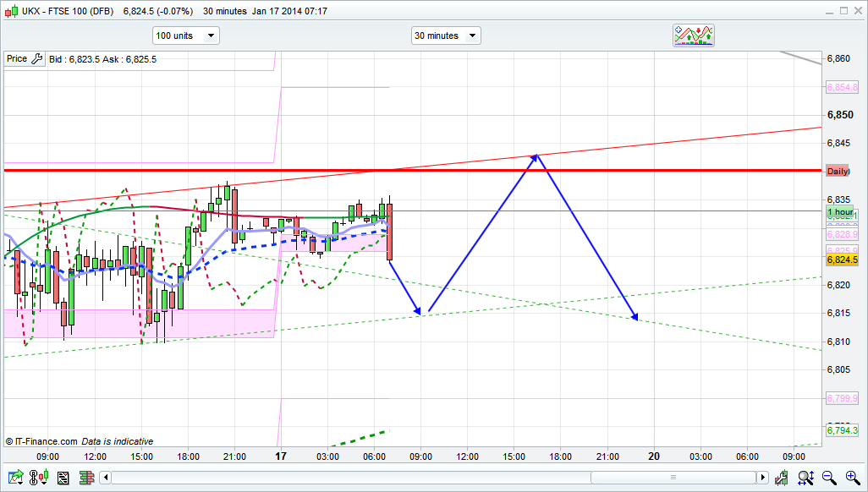Click the Daily red price label

pyautogui.click(x=837, y=171)
